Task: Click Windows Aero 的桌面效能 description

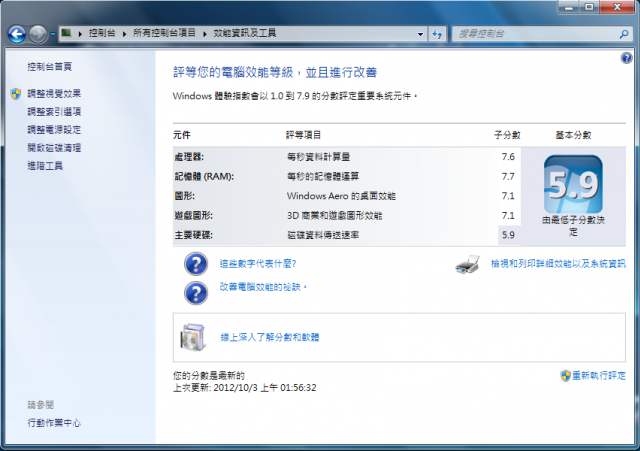Action: pos(341,196)
